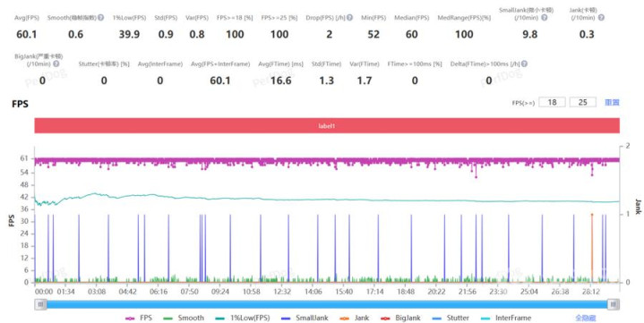Click help icon beside Delta(FTime)>100ms

tap(524, 64)
